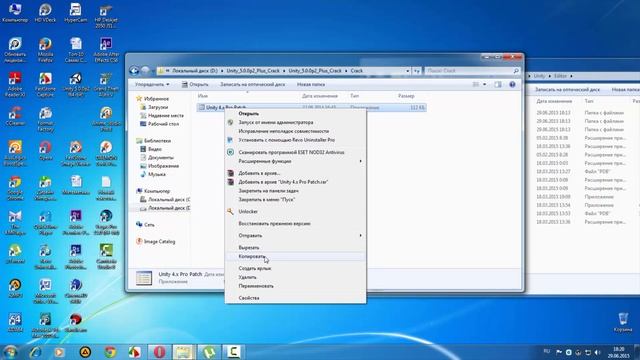Image resolution: width=640 pixels, height=360 pixels.
Task: Choose Вырезать in the context menu
Action: [295, 247]
